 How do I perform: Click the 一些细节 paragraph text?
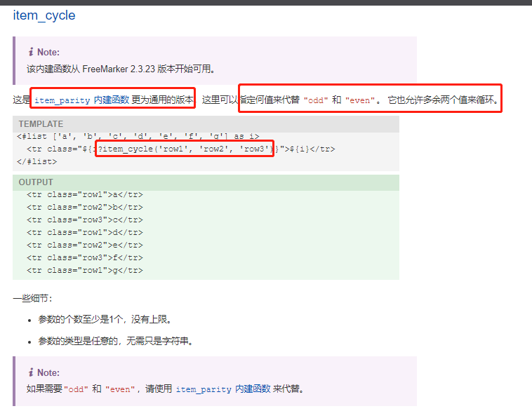point(32,298)
